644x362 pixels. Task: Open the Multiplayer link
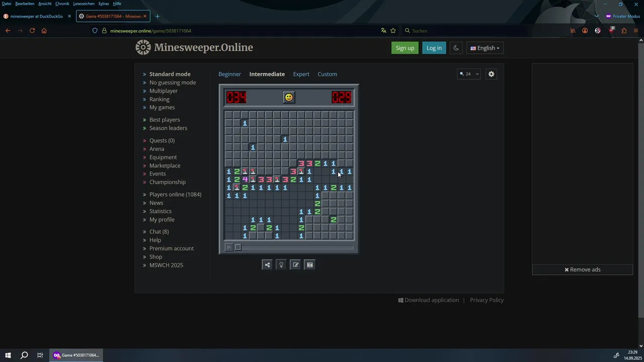coord(164,91)
